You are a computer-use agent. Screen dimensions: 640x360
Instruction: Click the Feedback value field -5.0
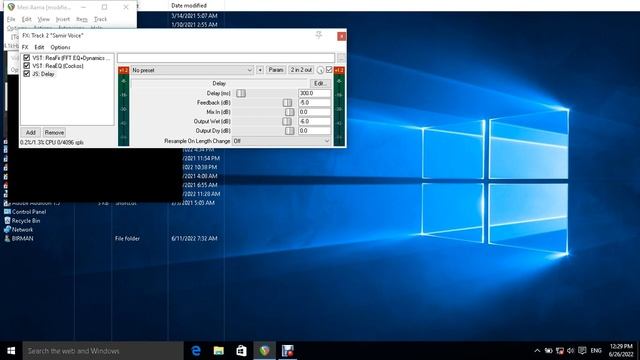click(314, 102)
